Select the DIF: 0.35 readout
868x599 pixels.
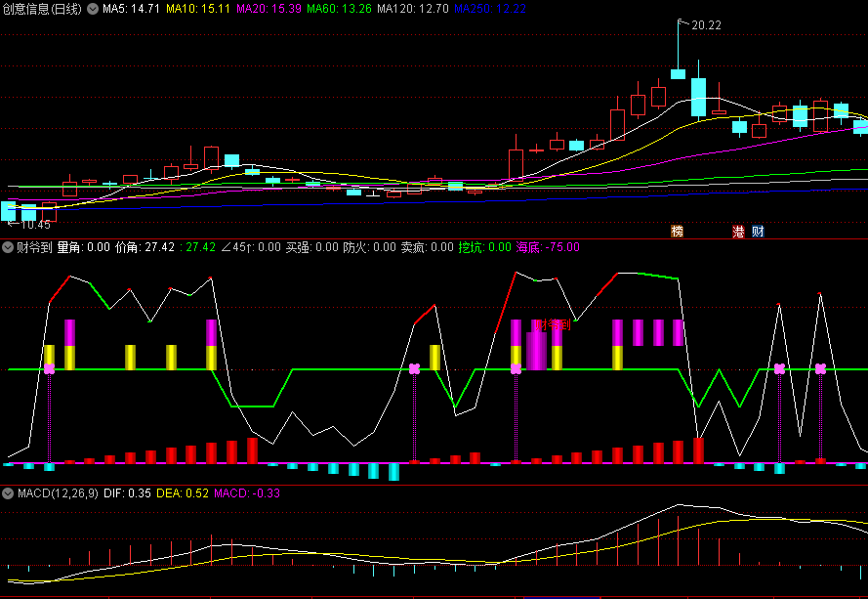pos(127,493)
